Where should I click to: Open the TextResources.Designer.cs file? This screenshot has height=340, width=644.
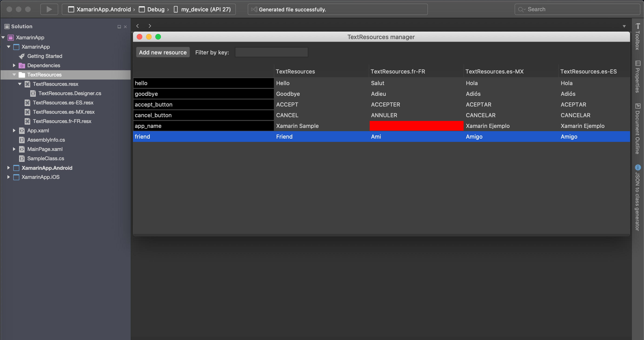tap(70, 93)
